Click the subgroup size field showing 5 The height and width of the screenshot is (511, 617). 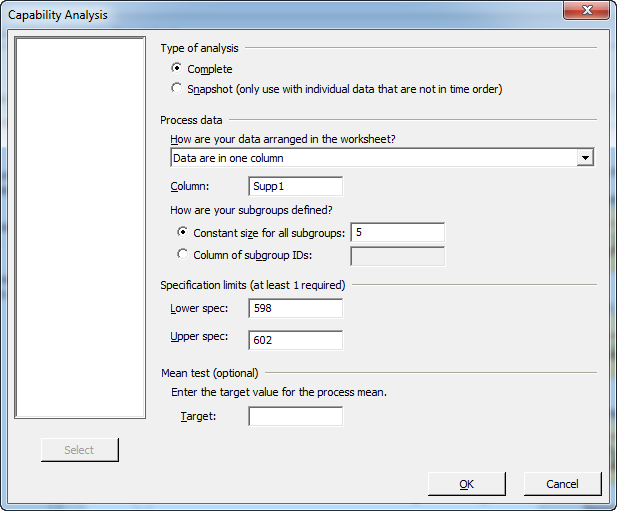coord(398,232)
